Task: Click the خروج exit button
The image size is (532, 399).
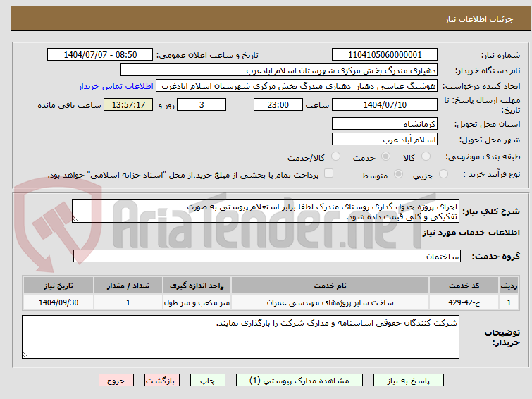Action: coord(116,381)
